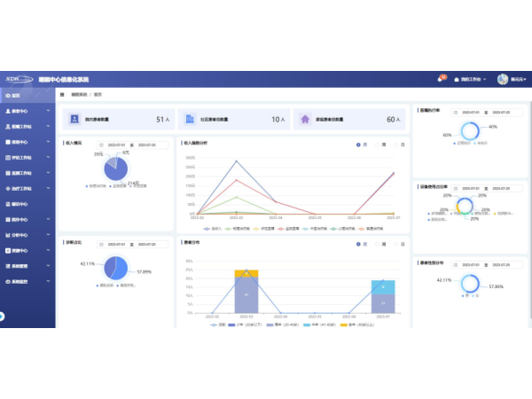
Task: Click the notification bell icon in header
Action: (441, 79)
